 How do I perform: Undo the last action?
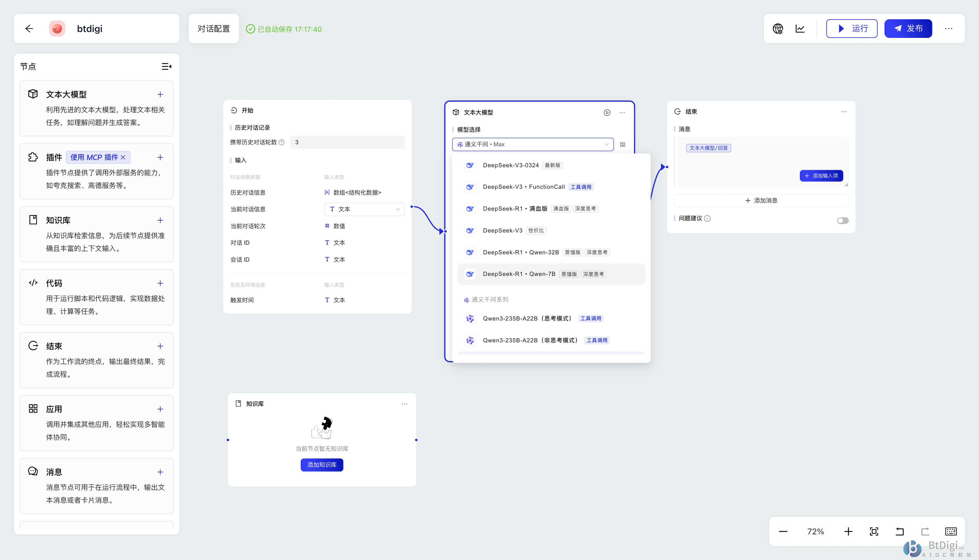click(x=900, y=532)
